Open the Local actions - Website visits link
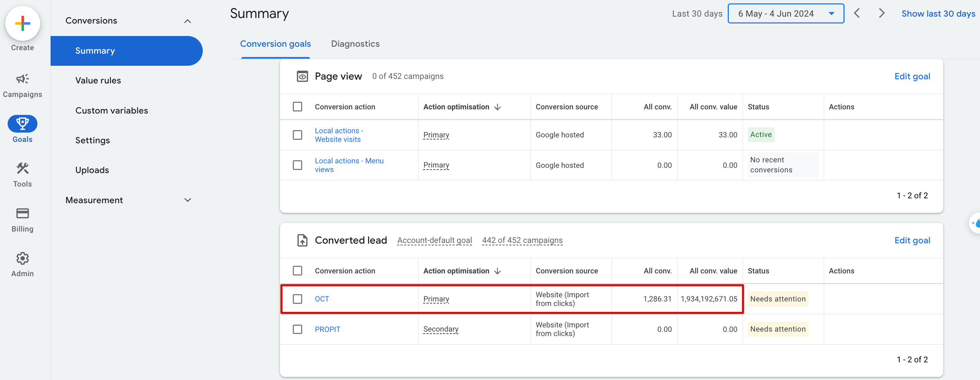Viewport: 980px width, 380px height. [x=339, y=135]
